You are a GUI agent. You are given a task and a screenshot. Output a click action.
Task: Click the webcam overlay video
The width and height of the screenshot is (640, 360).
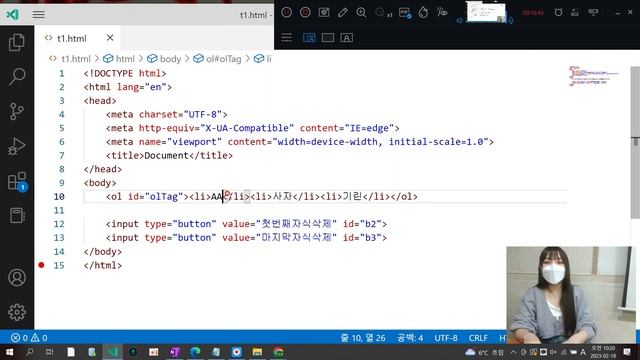click(571, 295)
